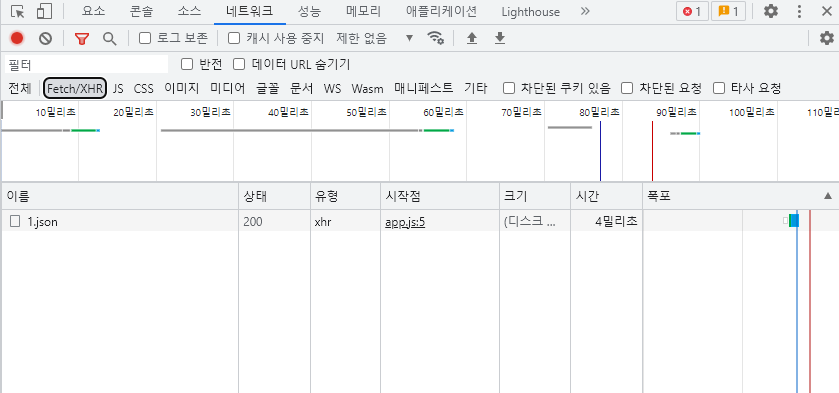Sort by the 시작점 column header
Viewport: 839px width, 393px height.
[x=440, y=196]
